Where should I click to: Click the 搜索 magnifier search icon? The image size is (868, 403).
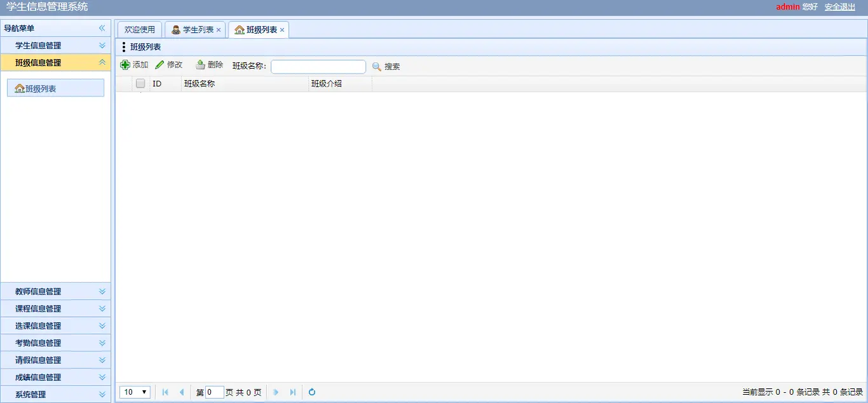point(377,66)
